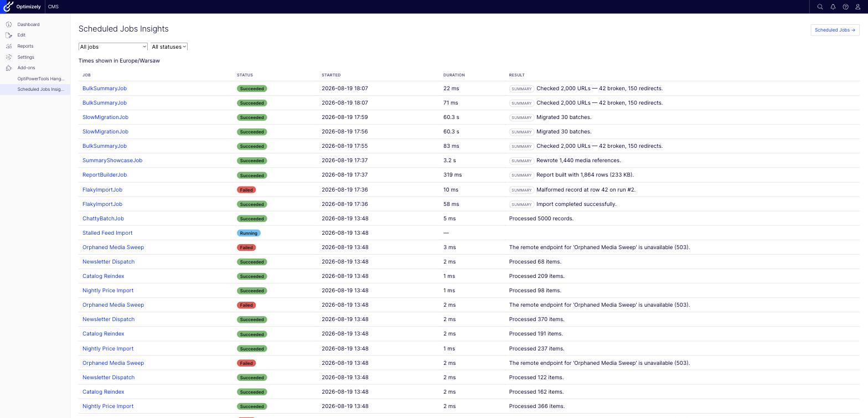Open Nightly Price Import that processed 237 items
Image resolution: width=868 pixels, height=418 pixels.
tap(108, 349)
